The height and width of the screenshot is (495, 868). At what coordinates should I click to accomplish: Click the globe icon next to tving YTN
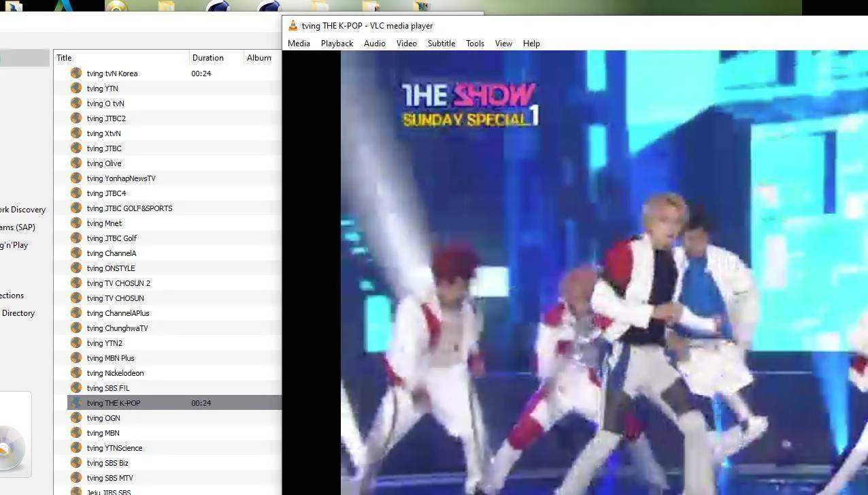pyautogui.click(x=76, y=89)
